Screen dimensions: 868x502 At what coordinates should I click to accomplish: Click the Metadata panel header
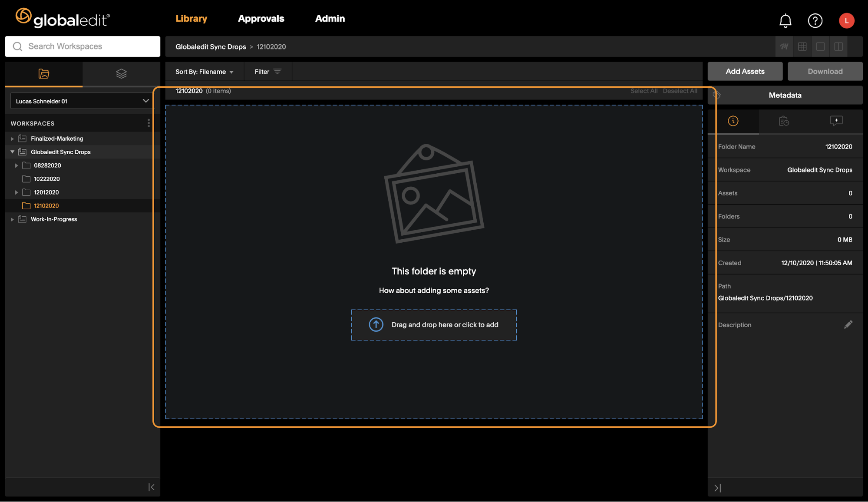pos(785,95)
